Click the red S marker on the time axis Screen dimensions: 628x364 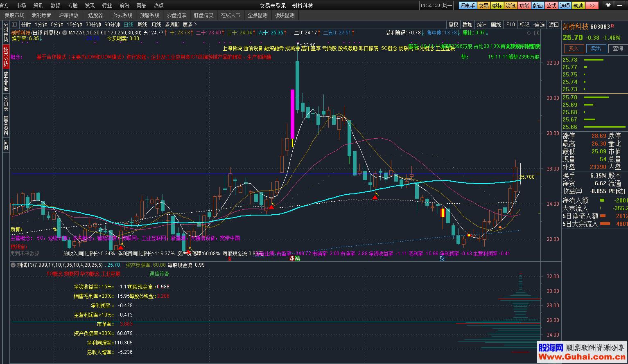coord(230,258)
